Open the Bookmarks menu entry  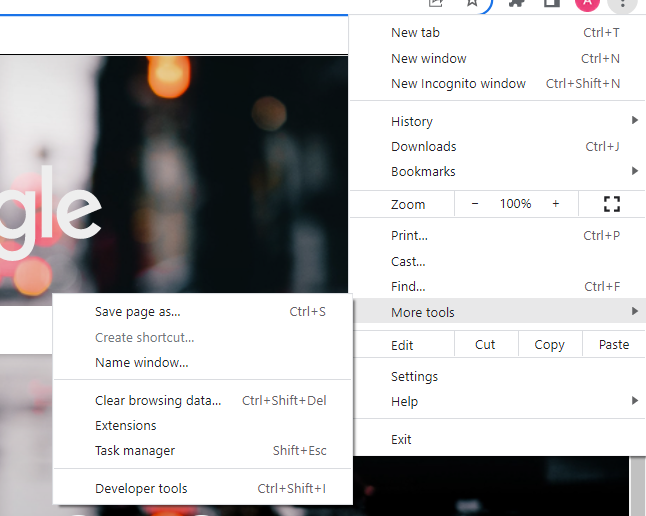[497, 171]
